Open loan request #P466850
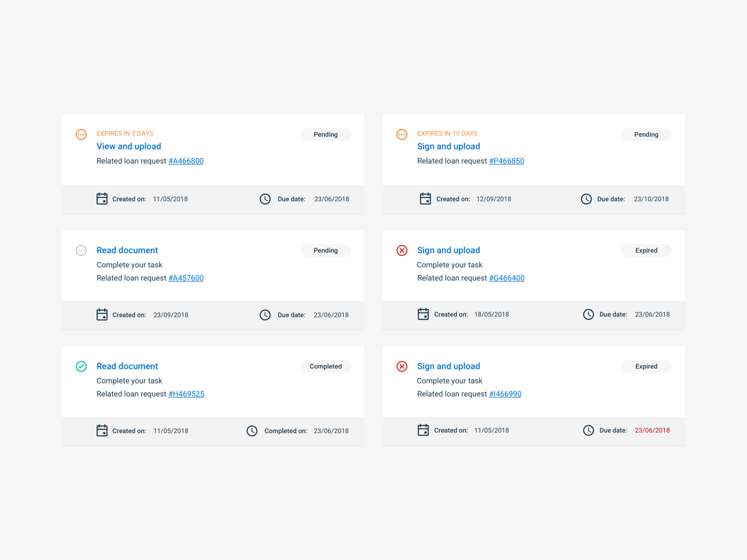 click(507, 161)
